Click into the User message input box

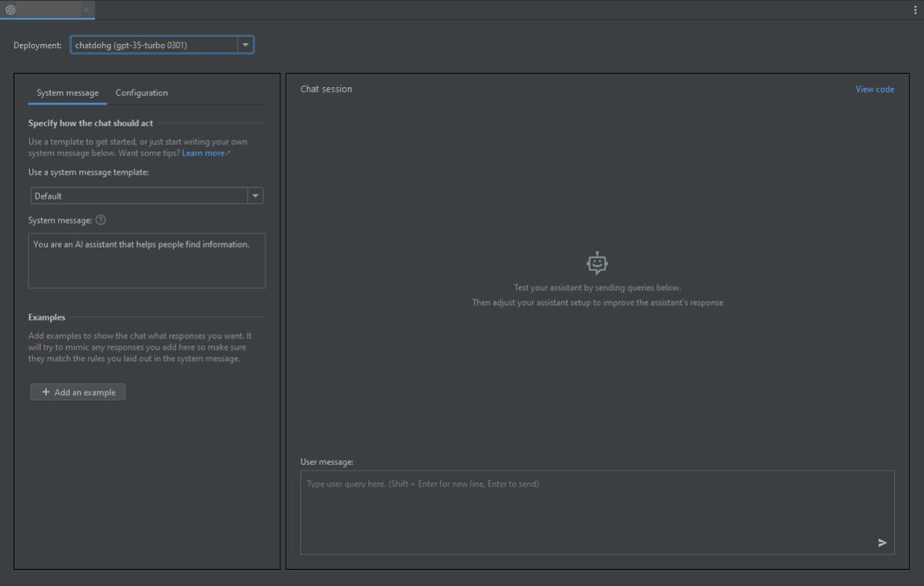(598, 512)
